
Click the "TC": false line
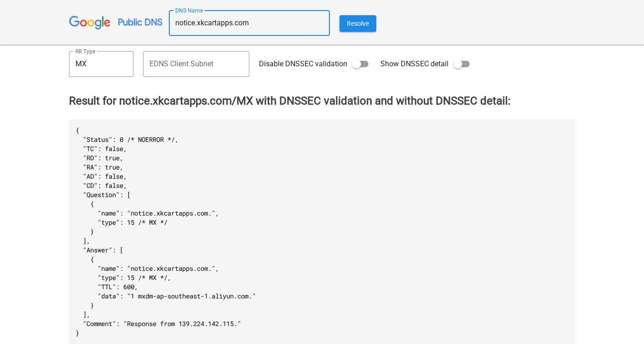[105, 149]
